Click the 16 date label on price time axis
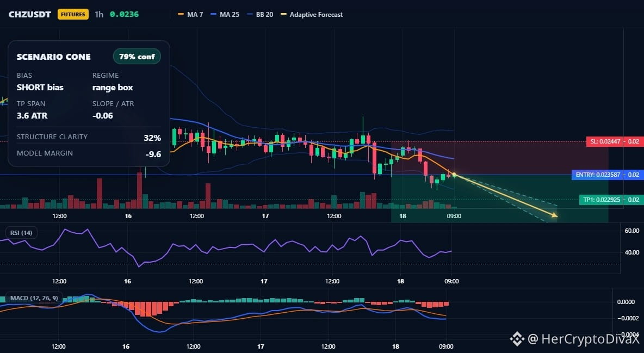Viewport: 644px width, 353px height. click(x=128, y=216)
